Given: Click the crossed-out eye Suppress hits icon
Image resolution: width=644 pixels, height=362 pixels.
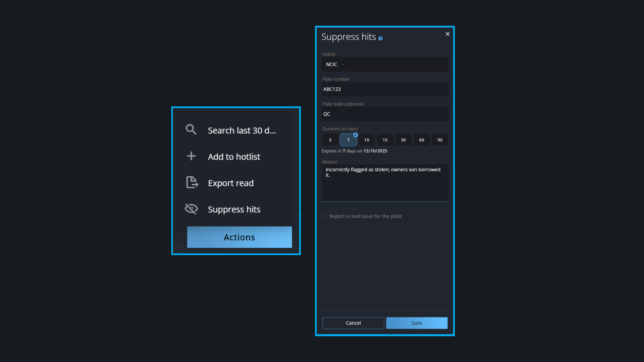Looking at the screenshot, I should [191, 209].
